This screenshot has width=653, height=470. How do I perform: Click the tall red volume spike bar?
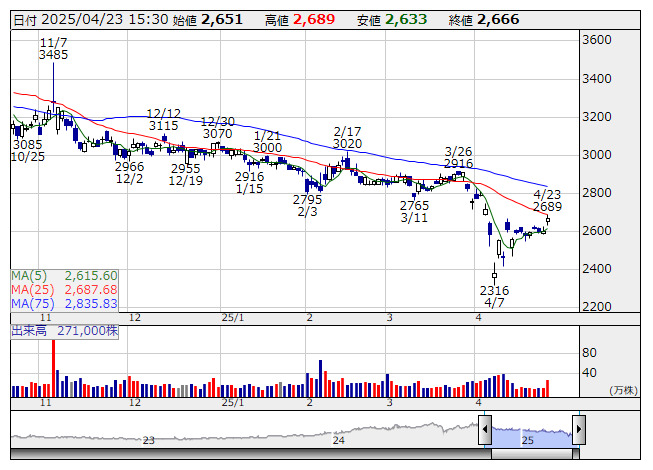53,368
